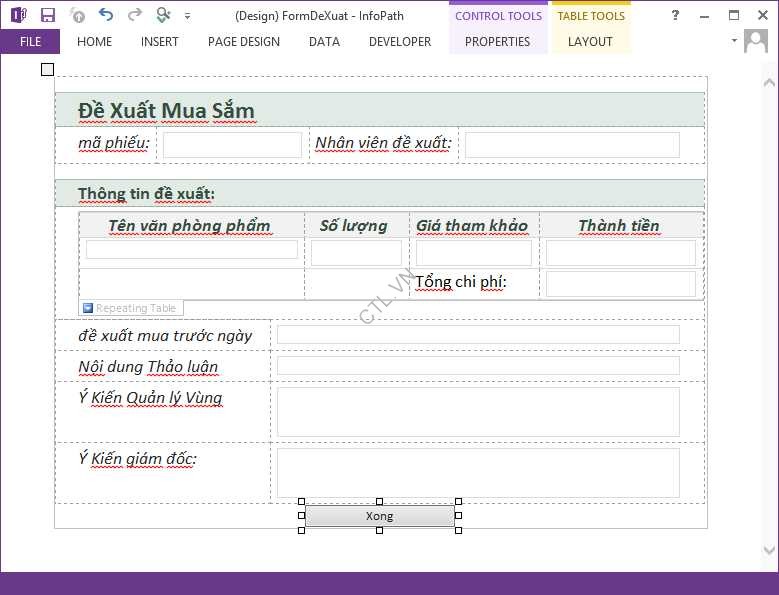This screenshot has width=779, height=595.
Task: Open Help via the question mark icon
Action: (x=675, y=15)
